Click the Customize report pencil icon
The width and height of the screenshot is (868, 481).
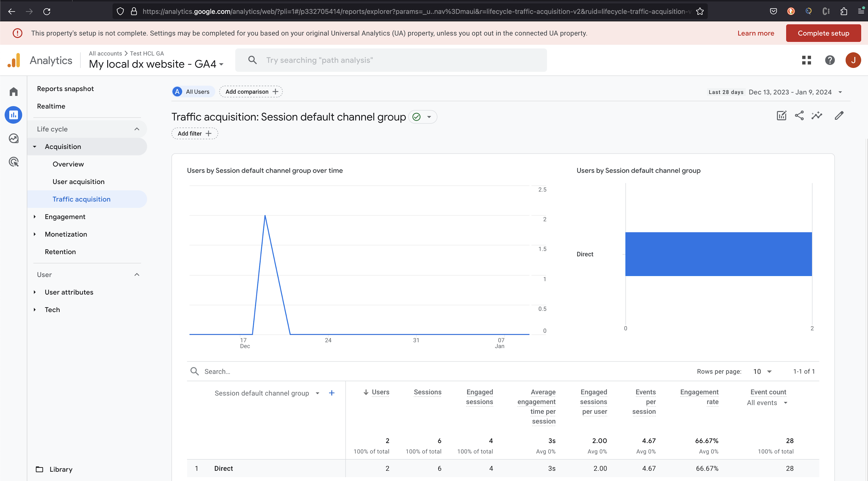tap(839, 116)
